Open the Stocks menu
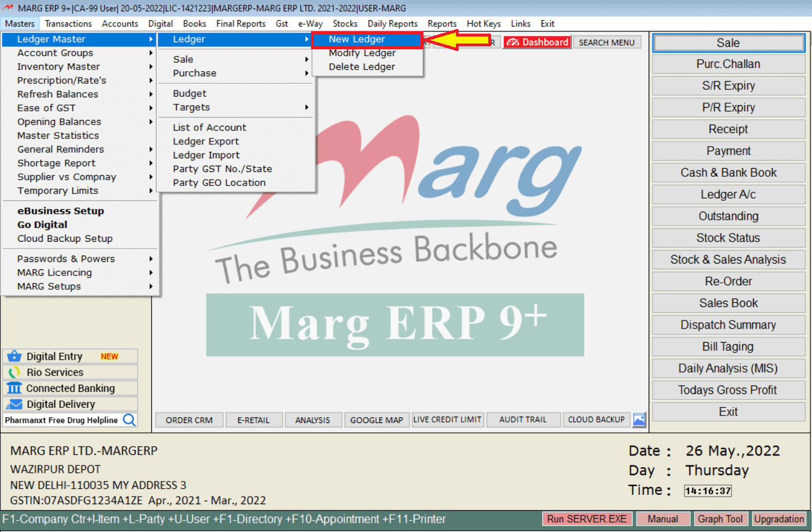This screenshot has width=812, height=532. [345, 24]
